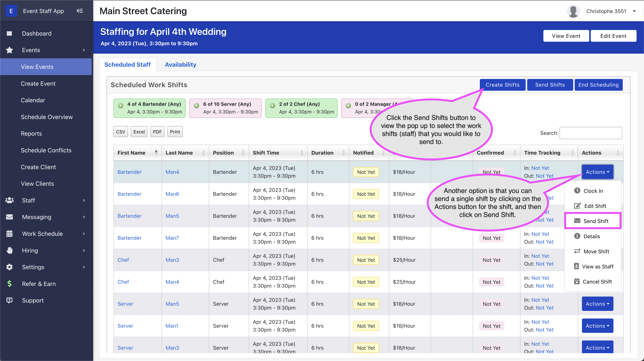The width and height of the screenshot is (644, 361).
Task: Open the Bartender Man6 first name link
Action: 129,194
